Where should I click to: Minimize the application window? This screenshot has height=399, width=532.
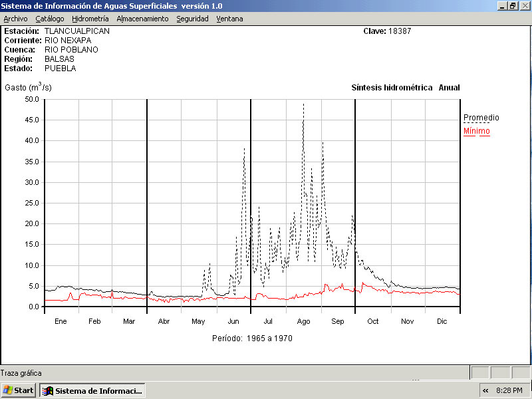click(503, 5)
